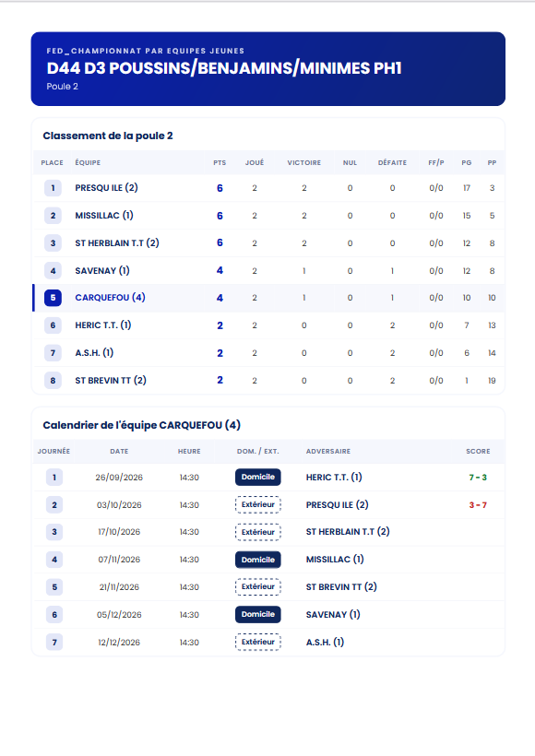Screen dimensions: 535x756
Task: Click date 07/11/2026 in the calendar
Action: [x=119, y=560]
